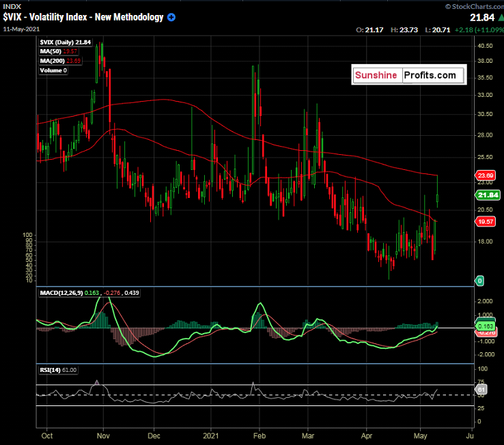Click the Nov label on time axis
This screenshot has height=445, width=504.
tap(103, 436)
